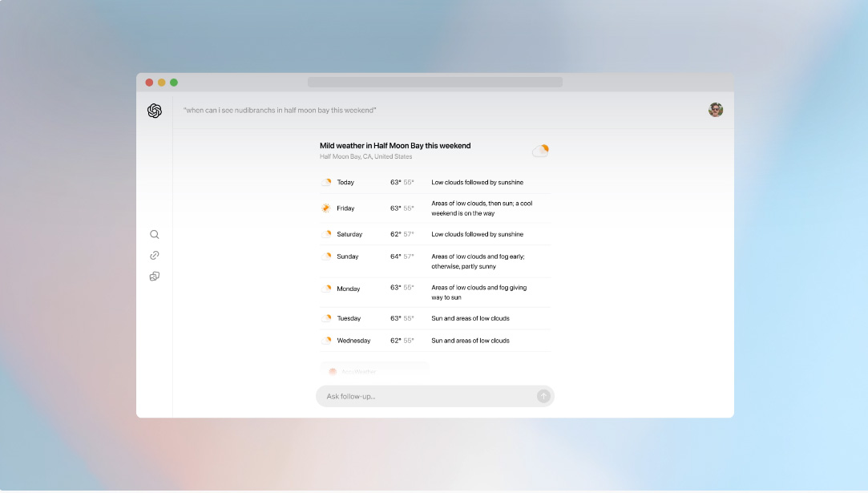Click Sunday's fog early forecast description
868x493 pixels.
[478, 261]
